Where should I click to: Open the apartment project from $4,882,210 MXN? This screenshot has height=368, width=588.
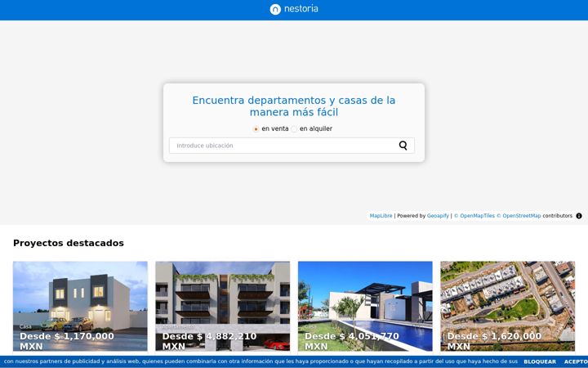(223, 306)
